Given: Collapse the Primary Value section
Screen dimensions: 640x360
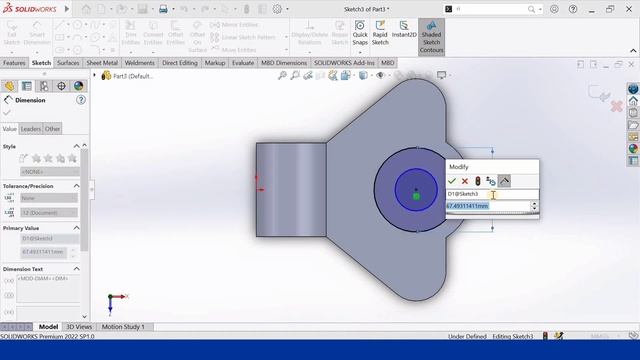Looking at the screenshot, I should pyautogui.click(x=76, y=228).
